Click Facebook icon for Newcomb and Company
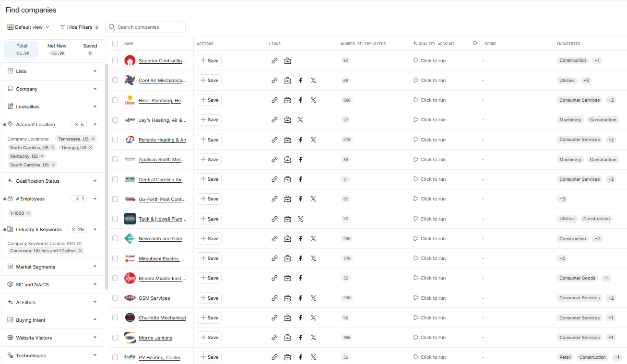 tap(300, 239)
